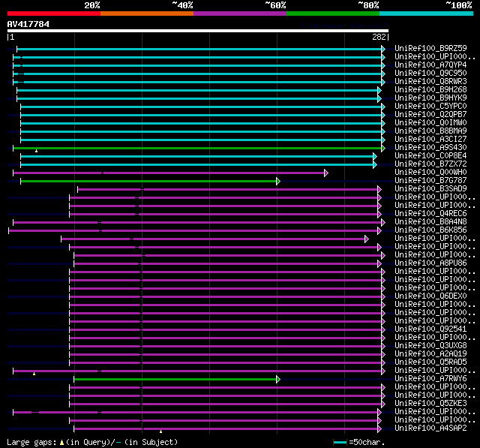Select hit label UniRef100_B7ZX72
The image size is (480, 448).
430,164
